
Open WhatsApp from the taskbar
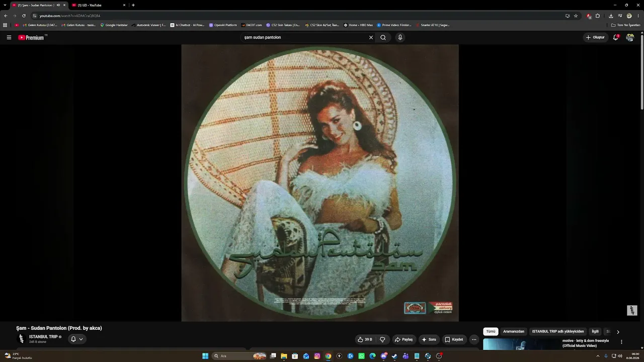(361, 356)
